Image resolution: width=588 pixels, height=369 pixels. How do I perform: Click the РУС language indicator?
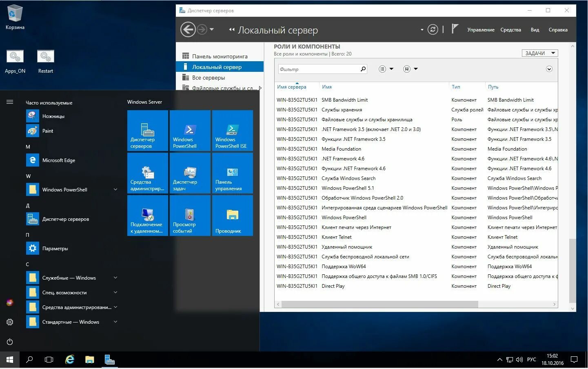tap(531, 360)
